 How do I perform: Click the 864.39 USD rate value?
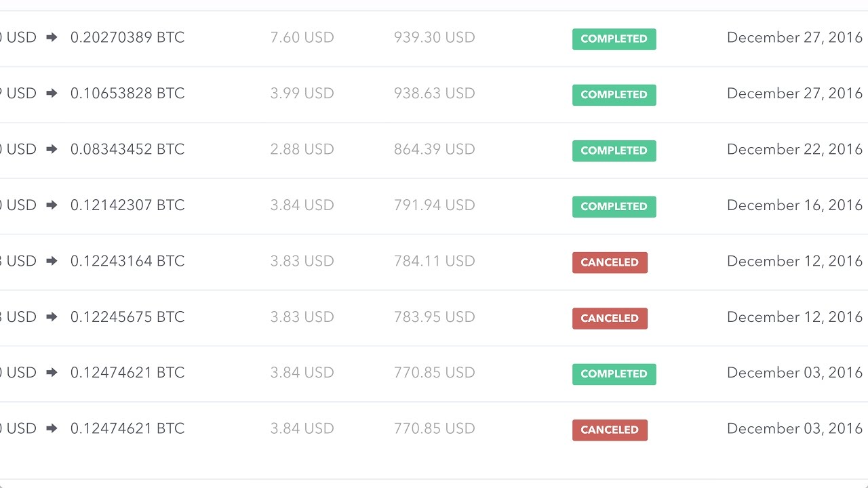434,149
